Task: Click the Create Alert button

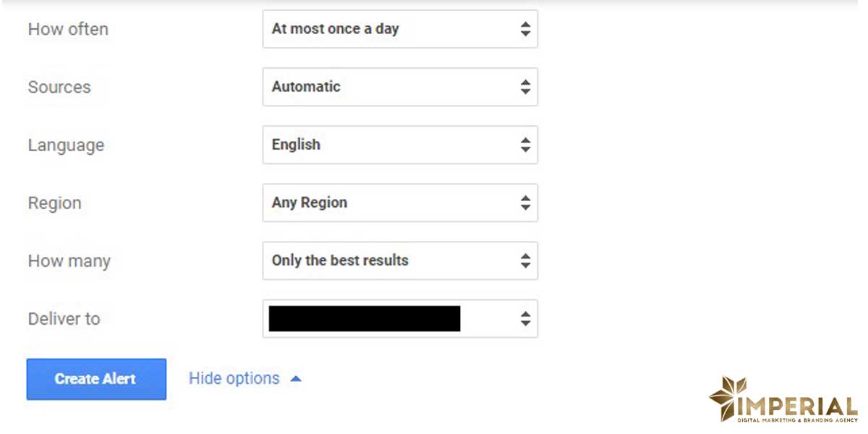Action: tap(96, 379)
